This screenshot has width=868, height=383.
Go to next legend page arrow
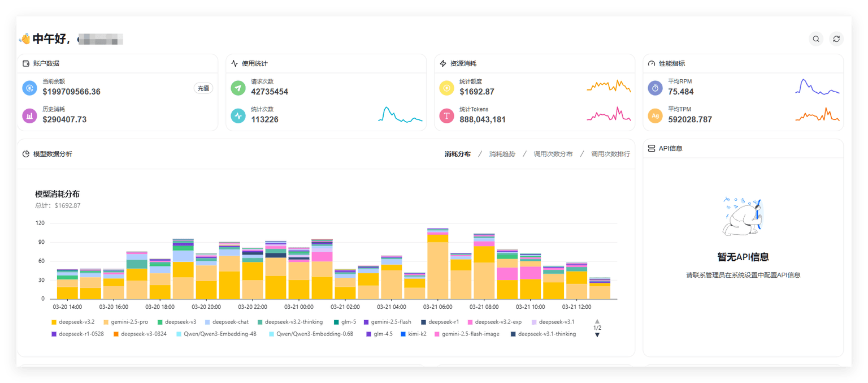coord(597,335)
